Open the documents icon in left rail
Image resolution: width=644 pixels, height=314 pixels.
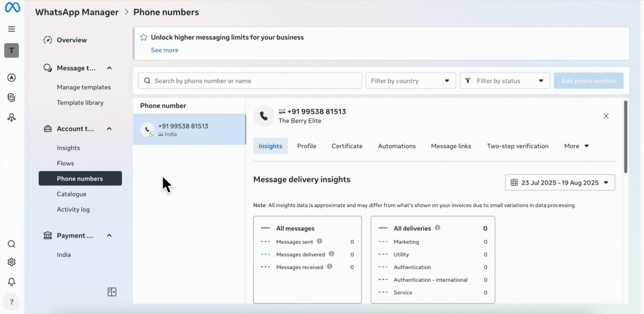point(11,97)
